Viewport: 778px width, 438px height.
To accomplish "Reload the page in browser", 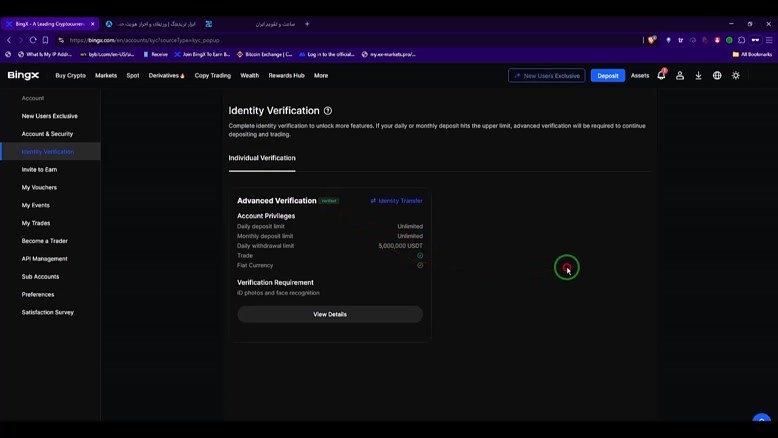I will point(33,40).
